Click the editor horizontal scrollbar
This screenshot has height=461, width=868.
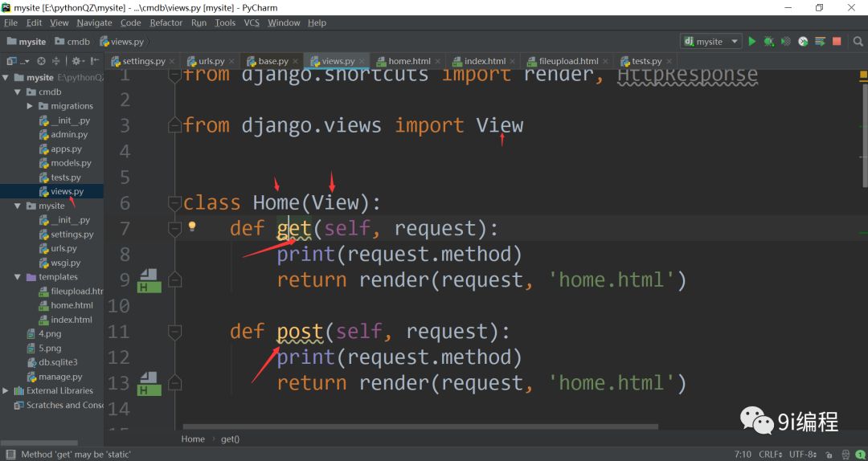coord(420,426)
